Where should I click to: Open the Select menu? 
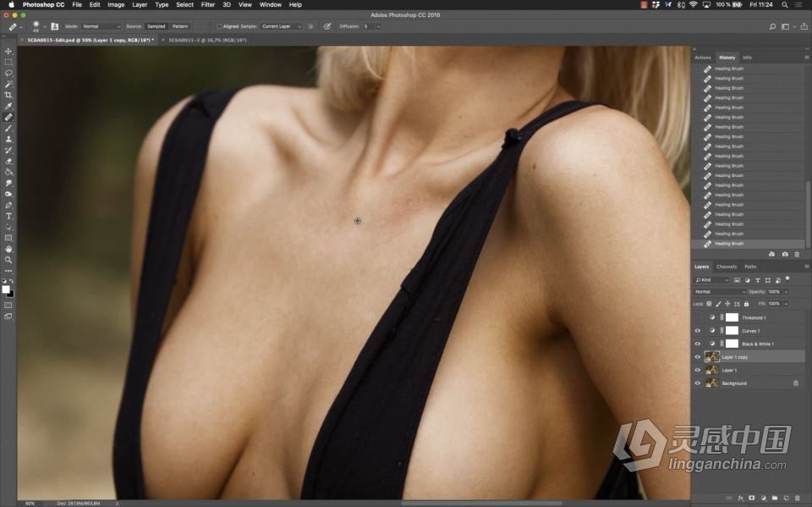pos(185,5)
